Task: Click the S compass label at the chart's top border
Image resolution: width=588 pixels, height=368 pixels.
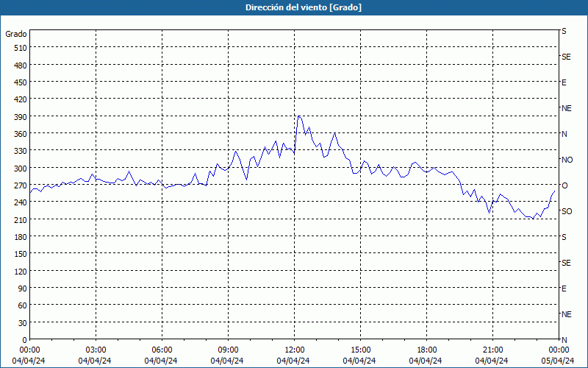Action: 564,31
